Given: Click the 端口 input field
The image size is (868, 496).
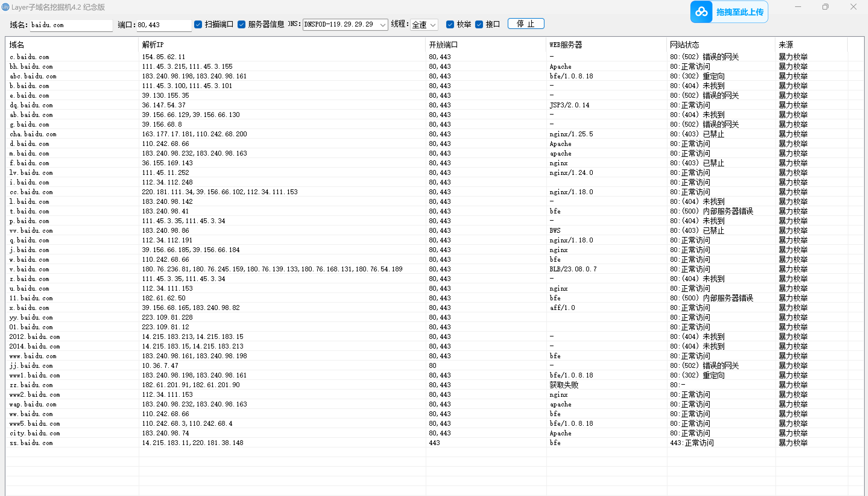Looking at the screenshot, I should 164,25.
